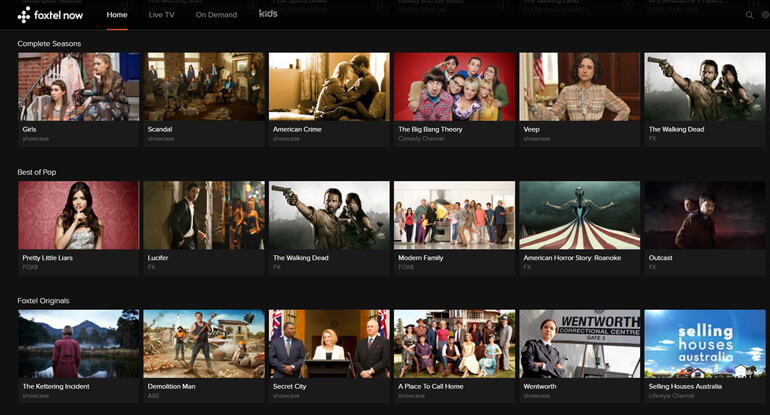Open the Girls thumbnail
The width and height of the screenshot is (770, 415).
pyautogui.click(x=79, y=87)
